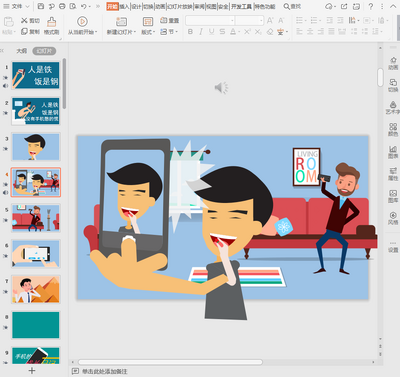Click the thumbnail pane scrollbar
The image size is (400, 377).
pyautogui.click(x=64, y=83)
